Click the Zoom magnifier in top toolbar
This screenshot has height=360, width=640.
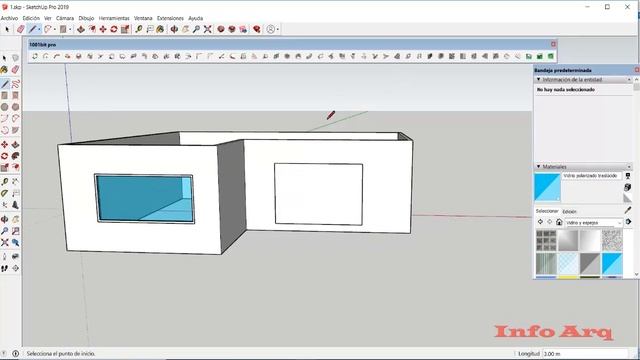point(196,29)
